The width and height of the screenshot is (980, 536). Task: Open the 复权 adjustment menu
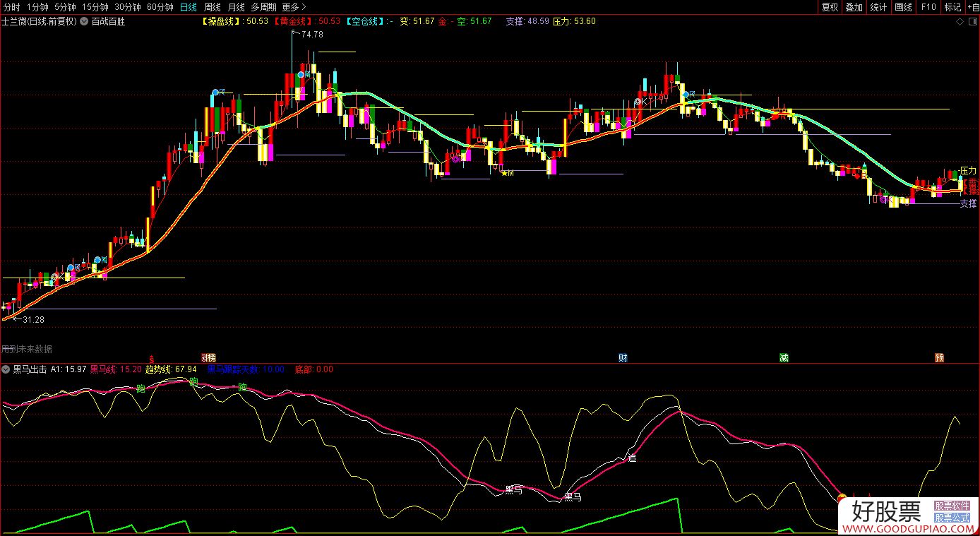pyautogui.click(x=830, y=7)
